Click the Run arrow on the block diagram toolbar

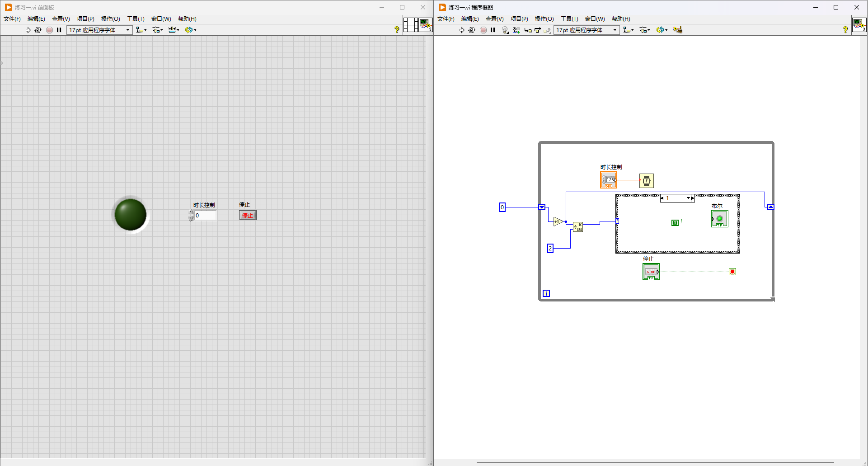click(x=462, y=30)
